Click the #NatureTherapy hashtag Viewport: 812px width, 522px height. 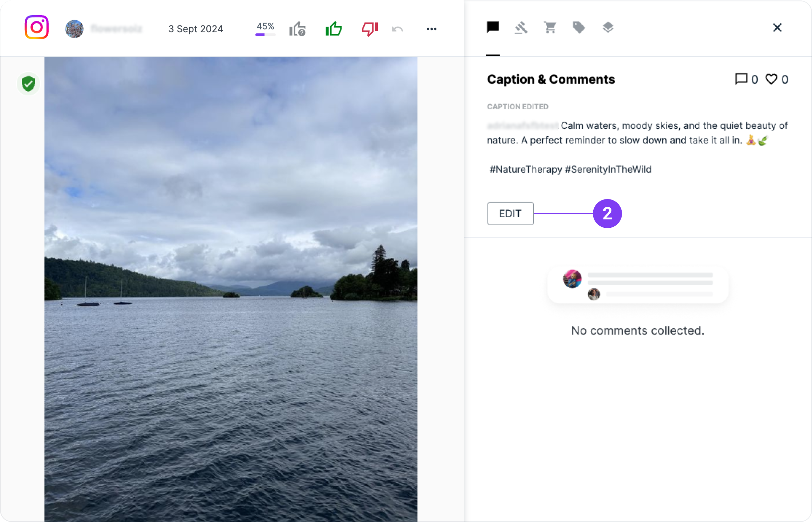[525, 169]
